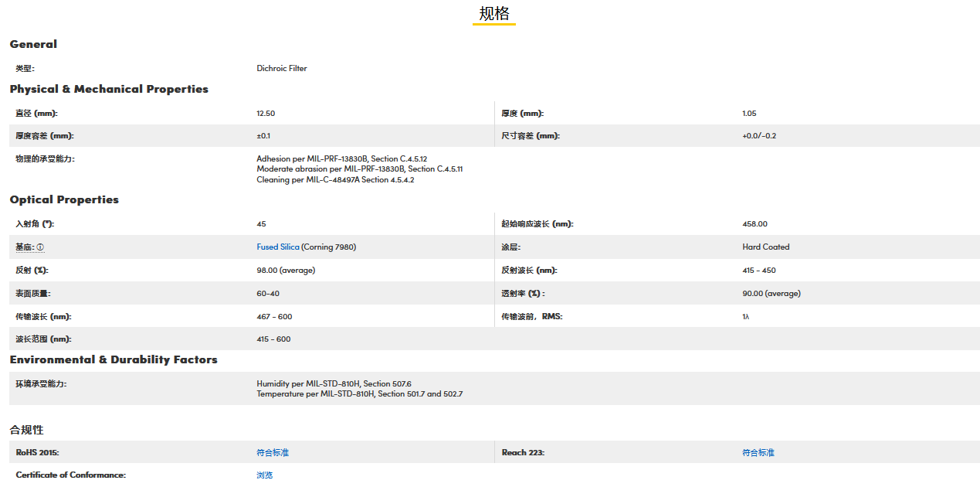Click the Optical Properties section heading
This screenshot has height=504, width=980.
coord(64,199)
